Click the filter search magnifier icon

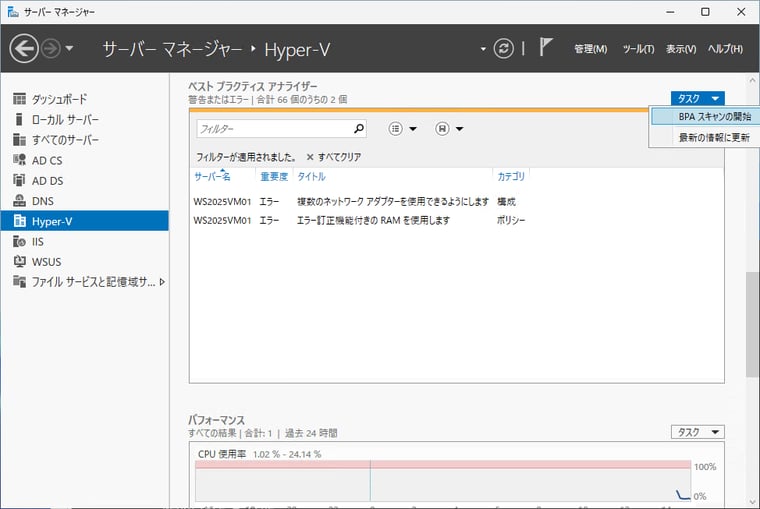coord(359,128)
